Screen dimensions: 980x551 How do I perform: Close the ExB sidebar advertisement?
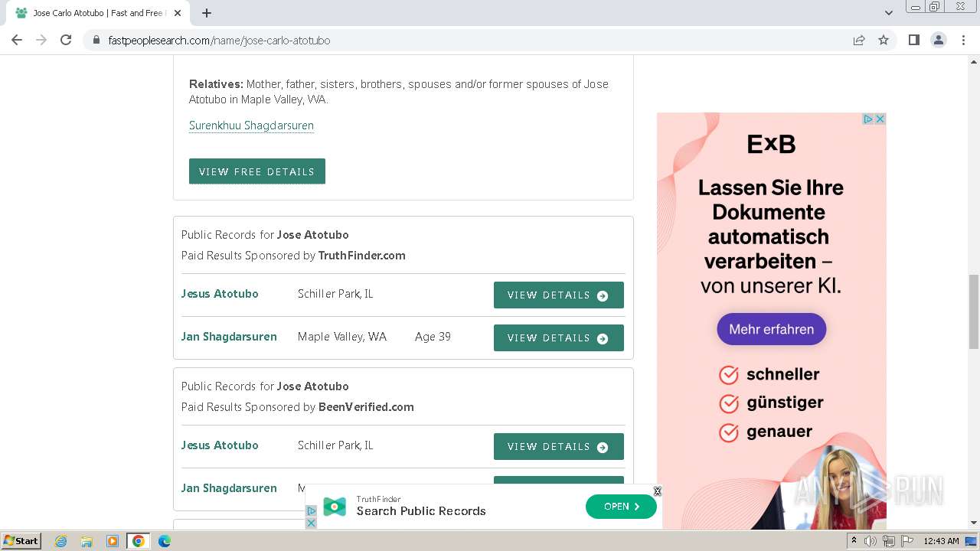(880, 119)
